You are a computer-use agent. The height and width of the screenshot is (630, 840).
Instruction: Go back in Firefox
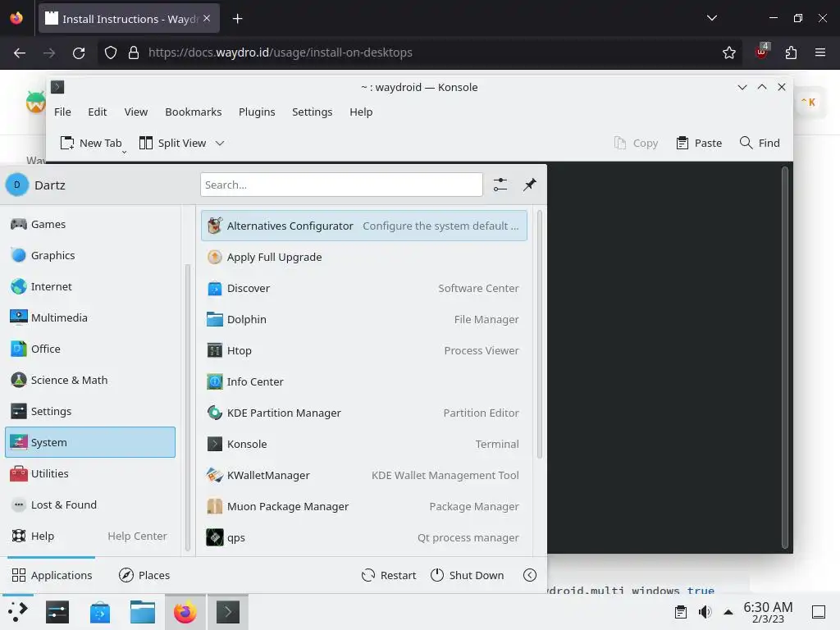click(x=20, y=52)
